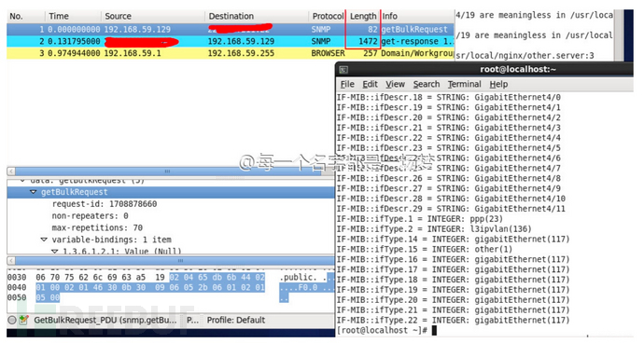
Task: Click the packet list horizontal scrollbar thumb
Action: click(x=168, y=171)
